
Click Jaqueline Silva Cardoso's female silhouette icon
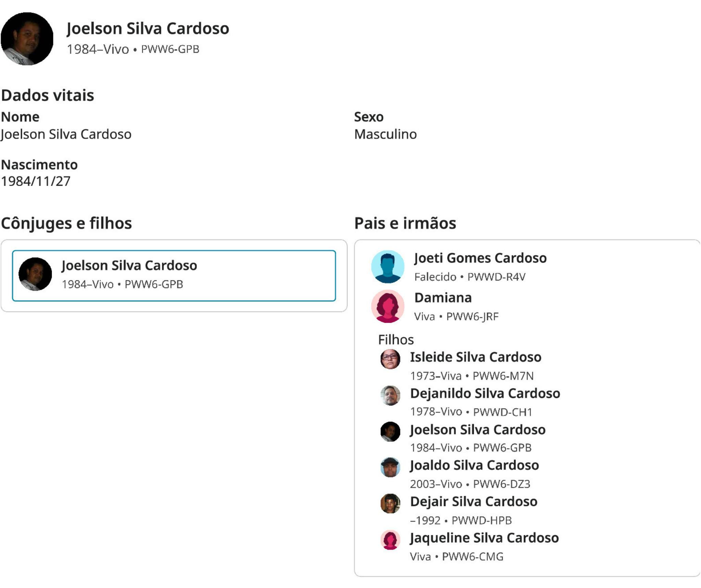click(390, 540)
